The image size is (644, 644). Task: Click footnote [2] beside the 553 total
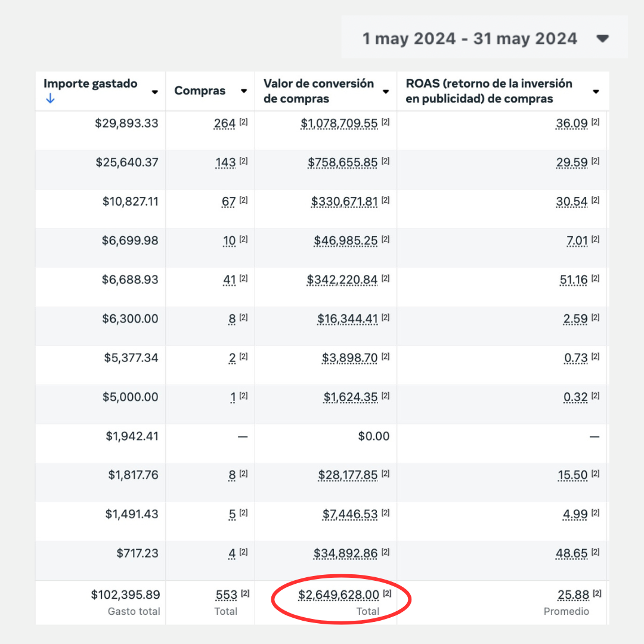(x=244, y=593)
